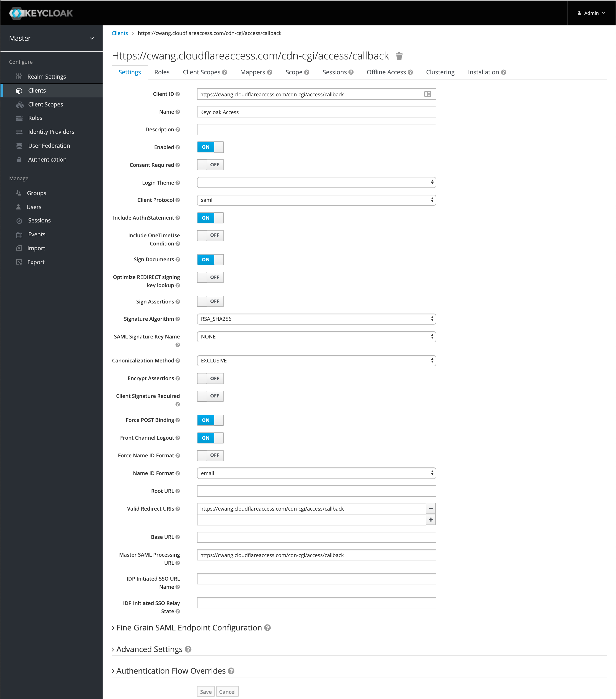616x699 pixels.
Task: Click the Client Scopes sidebar icon
Action: 20,104
